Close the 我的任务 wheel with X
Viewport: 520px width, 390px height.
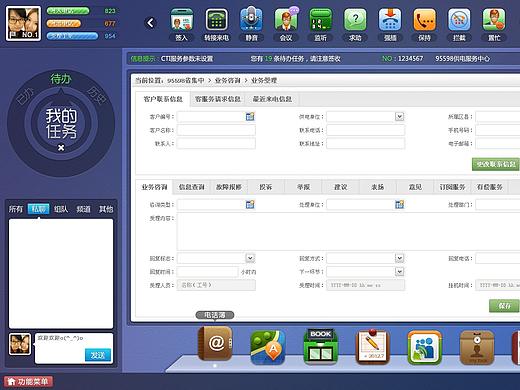(x=61, y=147)
